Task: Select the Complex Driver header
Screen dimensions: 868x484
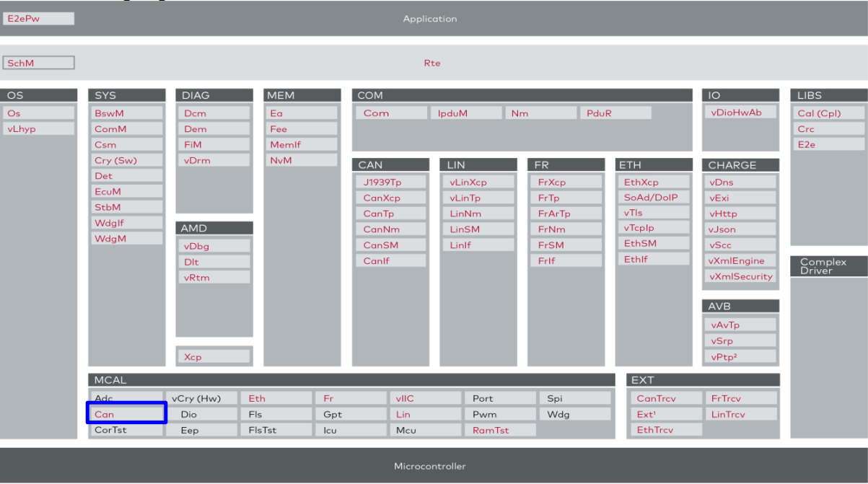Action: pyautogui.click(x=829, y=266)
